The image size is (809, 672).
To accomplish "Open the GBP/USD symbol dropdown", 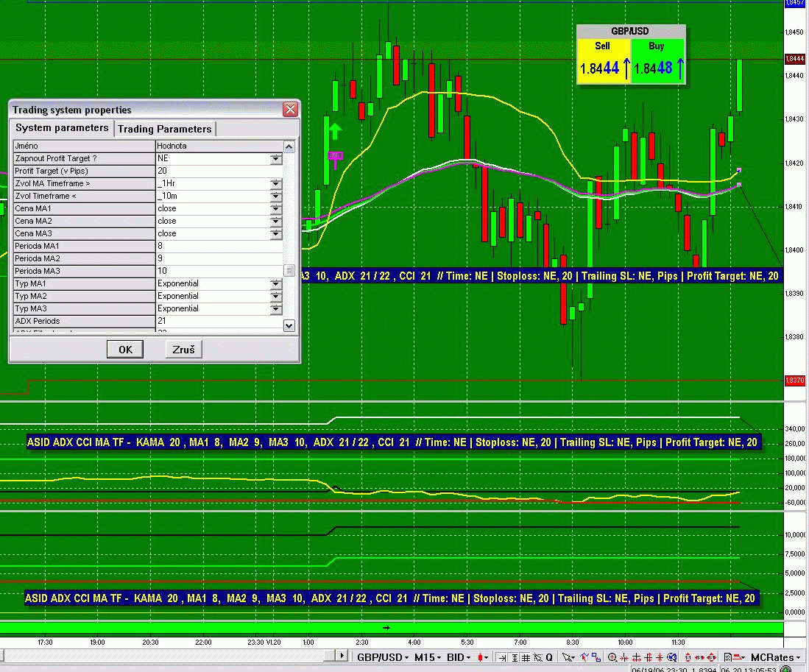I will point(383,657).
